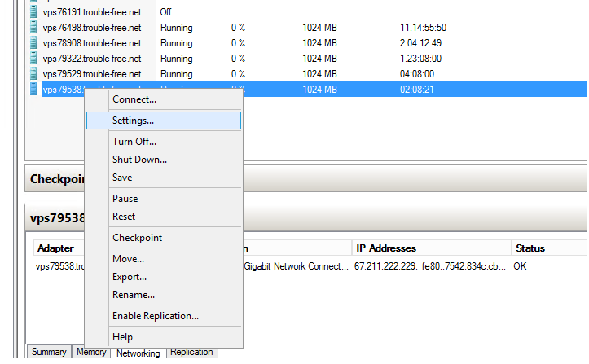
Task: Choose Enable Replication... in the context menu
Action: pyautogui.click(x=164, y=316)
